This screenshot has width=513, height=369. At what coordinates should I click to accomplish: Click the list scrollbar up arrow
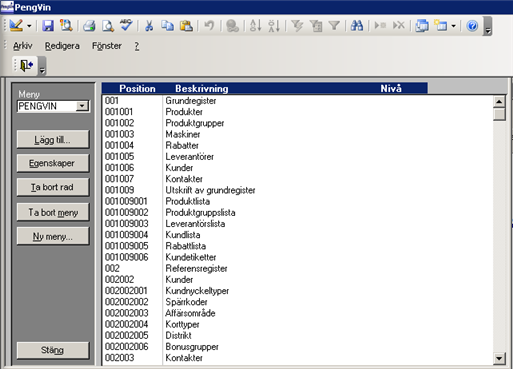499,102
